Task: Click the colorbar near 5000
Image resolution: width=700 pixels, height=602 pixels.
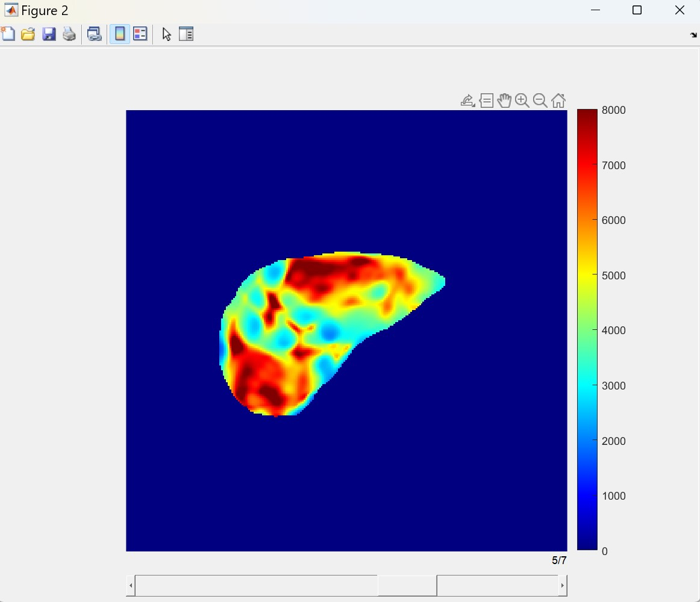Action: click(587, 275)
